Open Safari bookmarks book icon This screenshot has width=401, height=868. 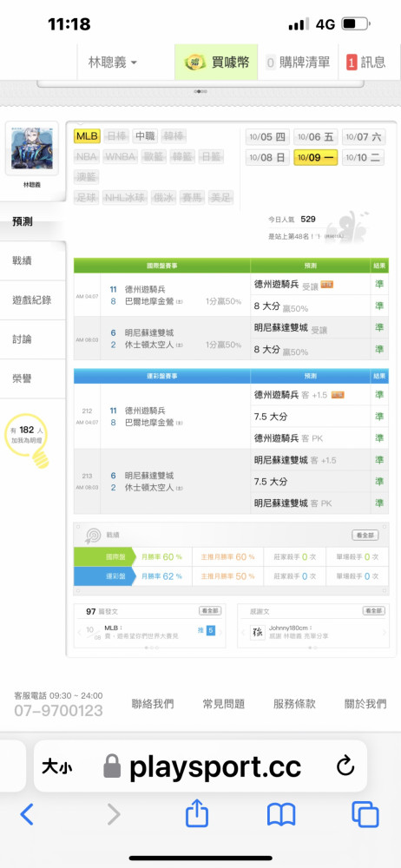[281, 815]
